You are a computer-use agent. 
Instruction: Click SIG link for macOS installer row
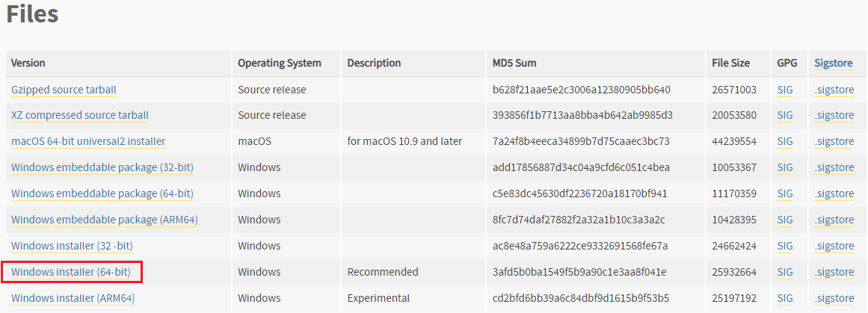coord(785,141)
